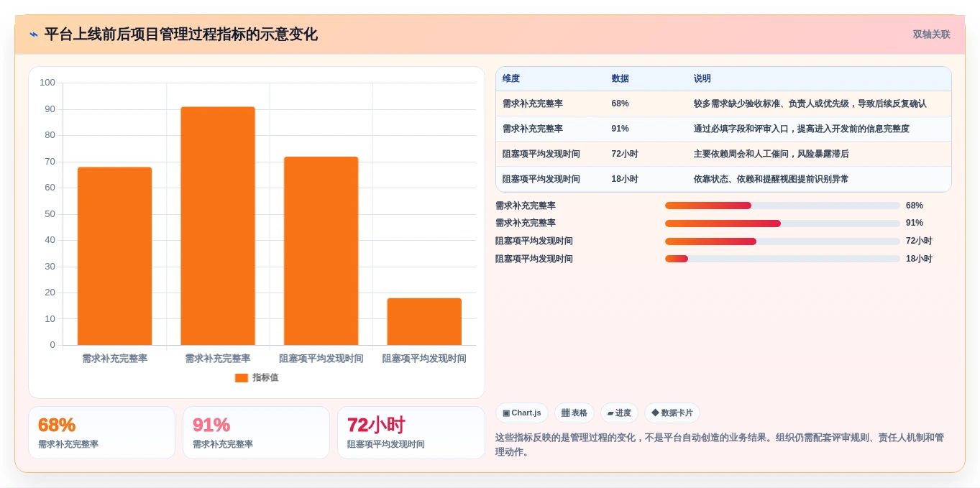
Task: Click the chart bar reaching 68
Action: (x=115, y=256)
